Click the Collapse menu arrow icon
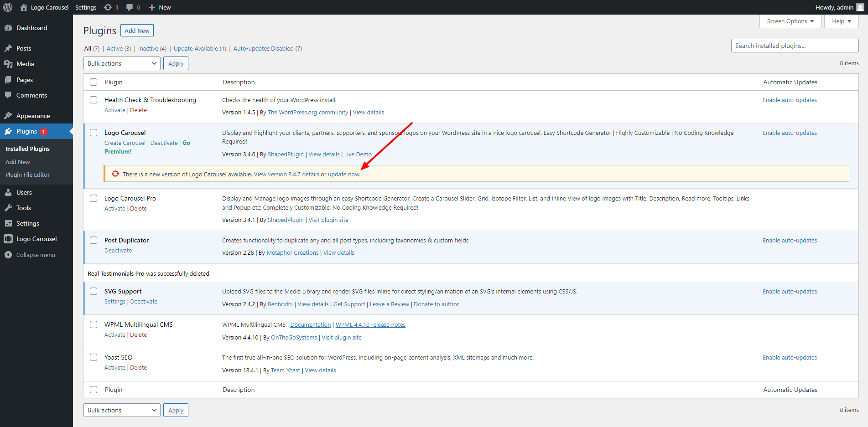This screenshot has width=868, height=427. (x=8, y=255)
